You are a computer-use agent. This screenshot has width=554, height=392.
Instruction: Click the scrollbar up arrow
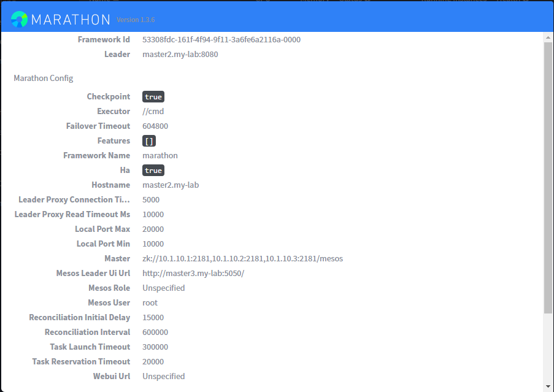click(548, 37)
